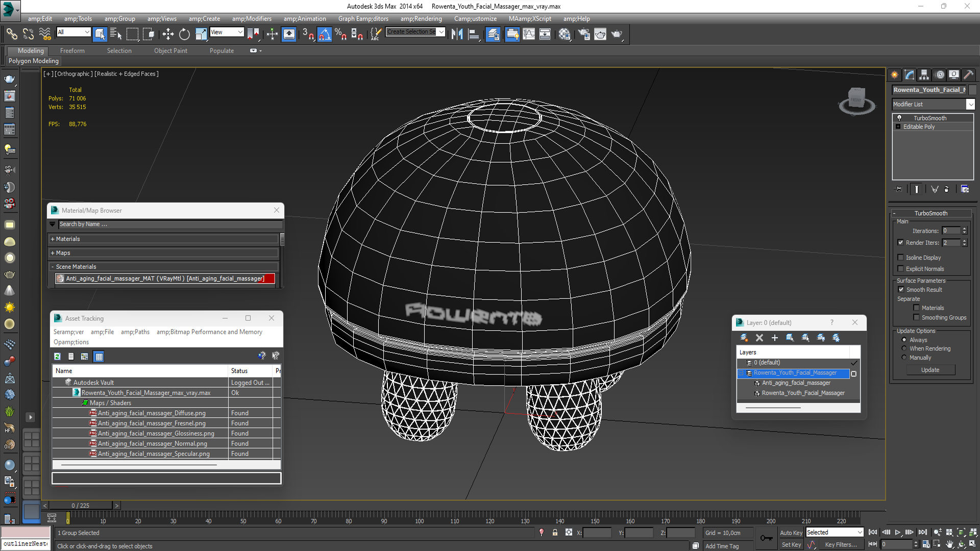Viewport: 980px width, 551px height.
Task: Enable the Isoline Display checkbox
Action: click(x=901, y=258)
